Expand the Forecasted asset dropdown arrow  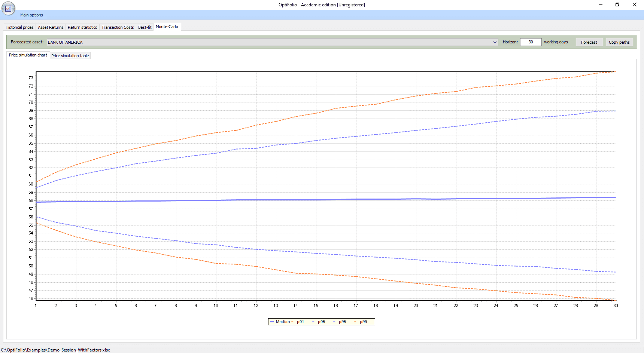pos(495,42)
